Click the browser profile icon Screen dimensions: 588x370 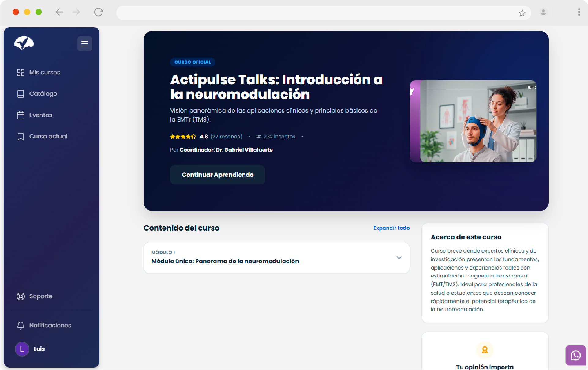coord(543,12)
